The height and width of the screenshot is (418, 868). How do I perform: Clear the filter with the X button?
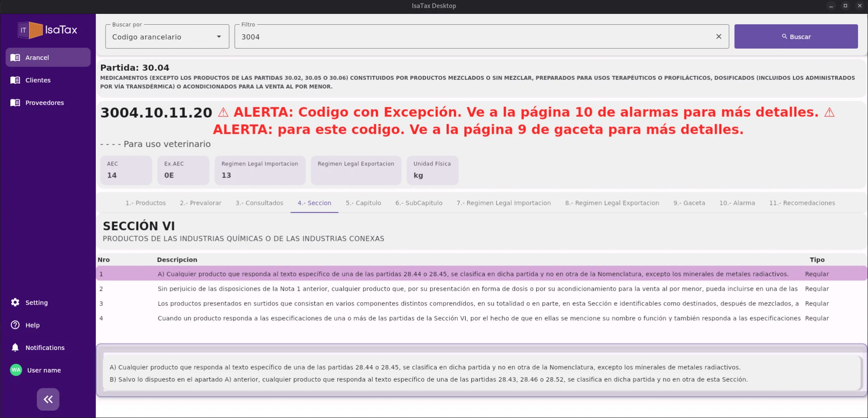(x=719, y=36)
